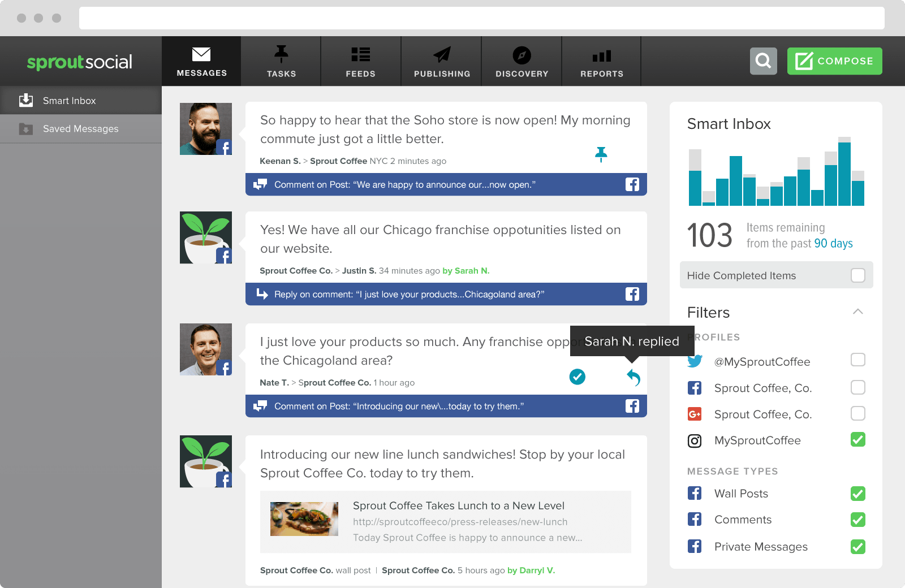
Task: Uncheck the Private Messages message type
Action: pyautogui.click(x=858, y=547)
